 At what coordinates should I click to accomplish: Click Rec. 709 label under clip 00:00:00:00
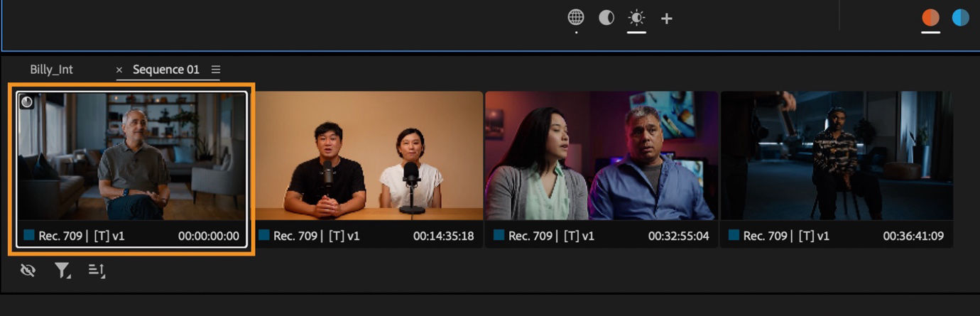point(60,236)
